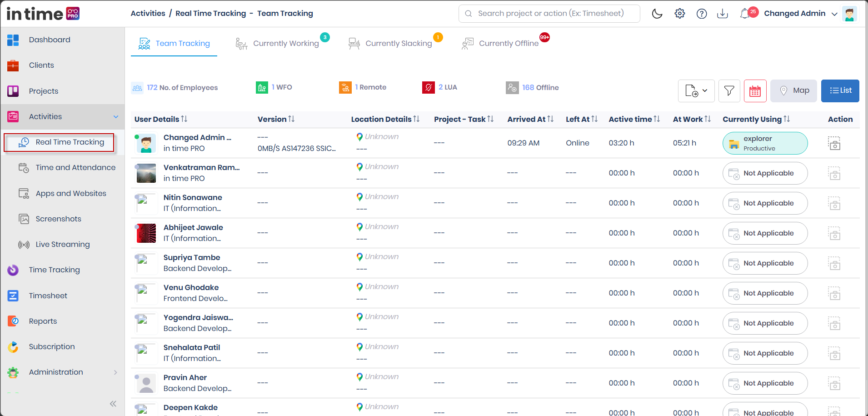Expand the Administration sidebar section

[x=115, y=372]
